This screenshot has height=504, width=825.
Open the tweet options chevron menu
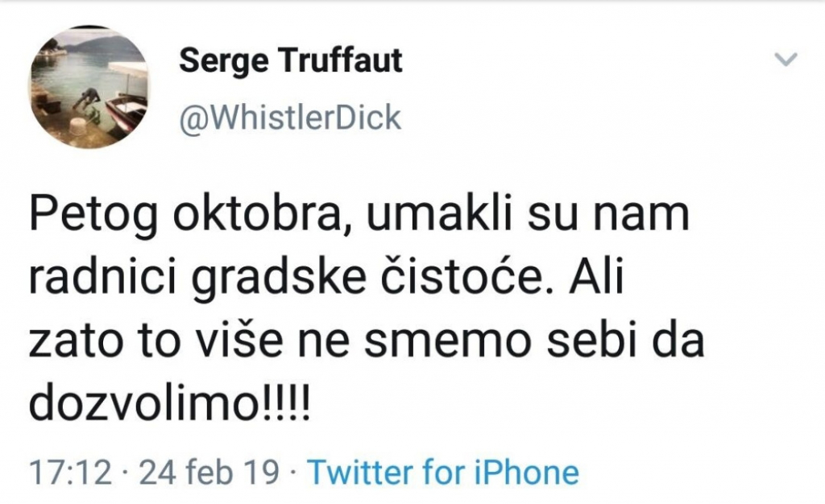[785, 60]
